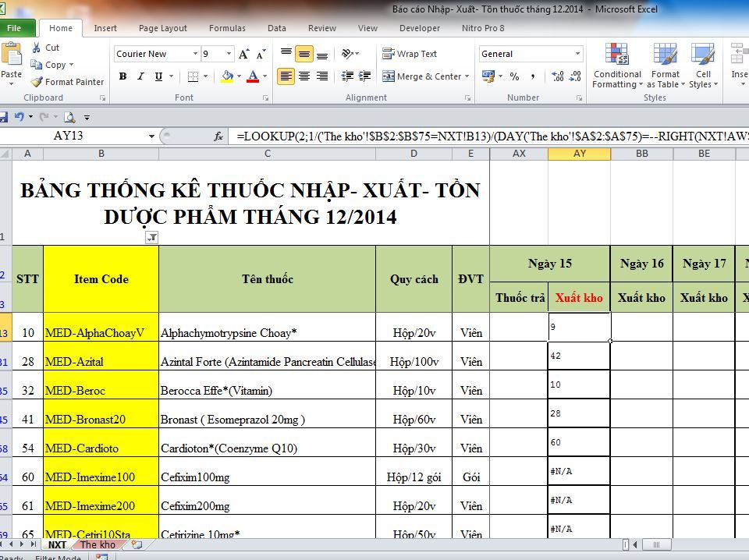The image size is (749, 560).
Task: Open Conditional Formatting in Styles group
Action: pyautogui.click(x=616, y=67)
